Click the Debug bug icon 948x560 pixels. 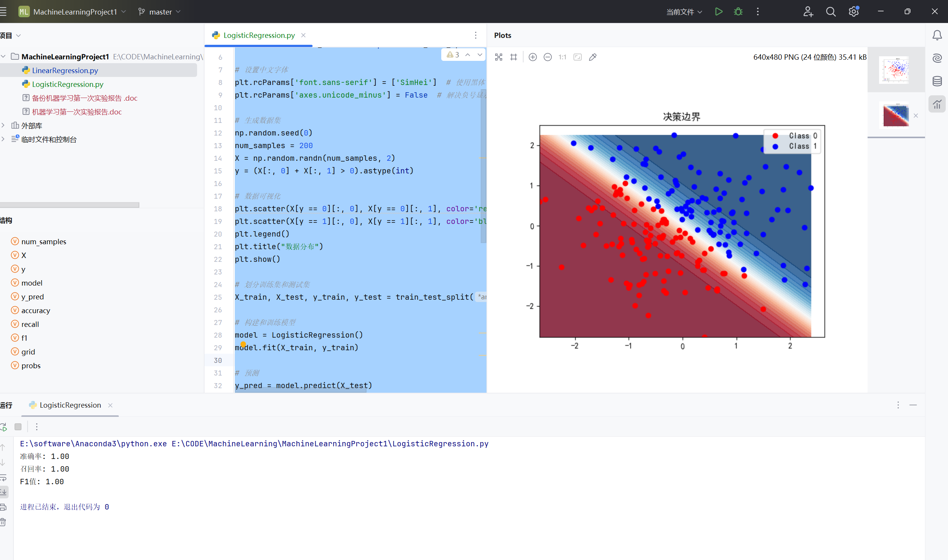point(738,11)
